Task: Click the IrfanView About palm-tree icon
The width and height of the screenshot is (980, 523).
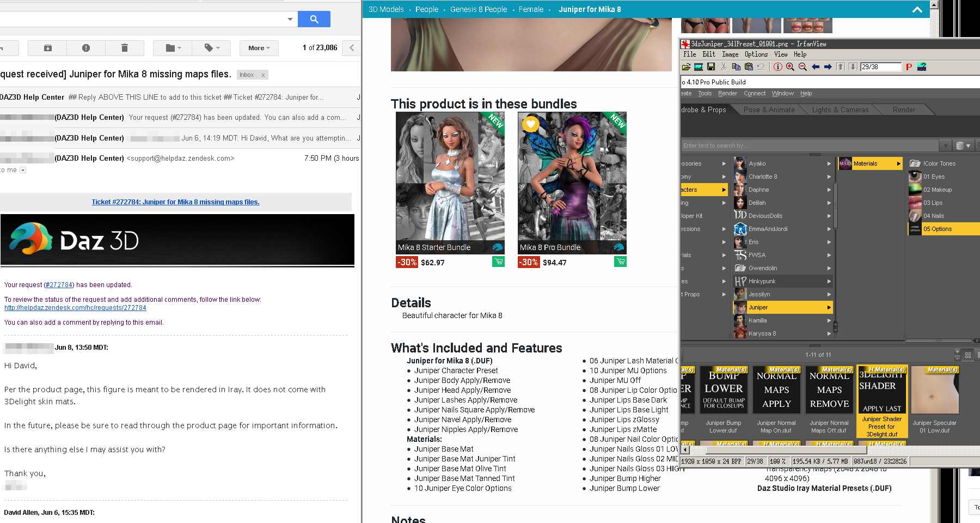Action: pyautogui.click(x=922, y=67)
